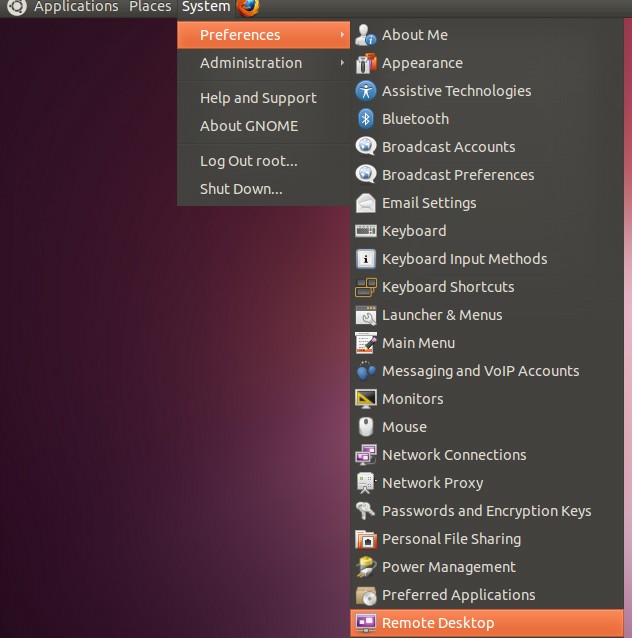Select the Bluetooth menu label
Screen dimensions: 632x638
[x=416, y=119]
